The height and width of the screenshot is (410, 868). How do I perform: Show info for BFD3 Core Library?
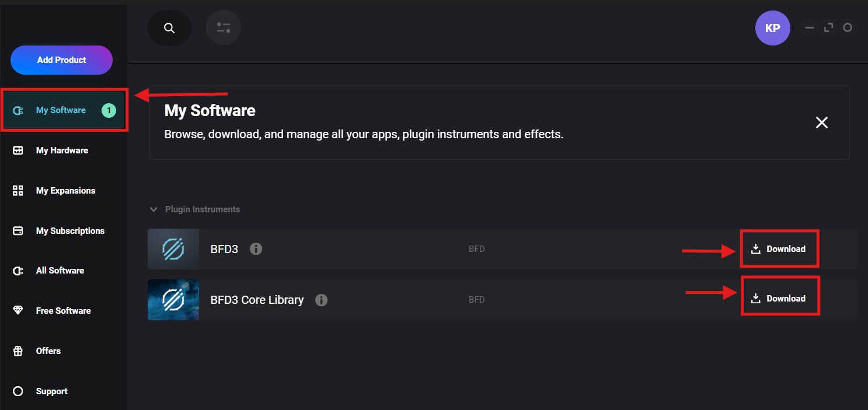pyautogui.click(x=321, y=300)
